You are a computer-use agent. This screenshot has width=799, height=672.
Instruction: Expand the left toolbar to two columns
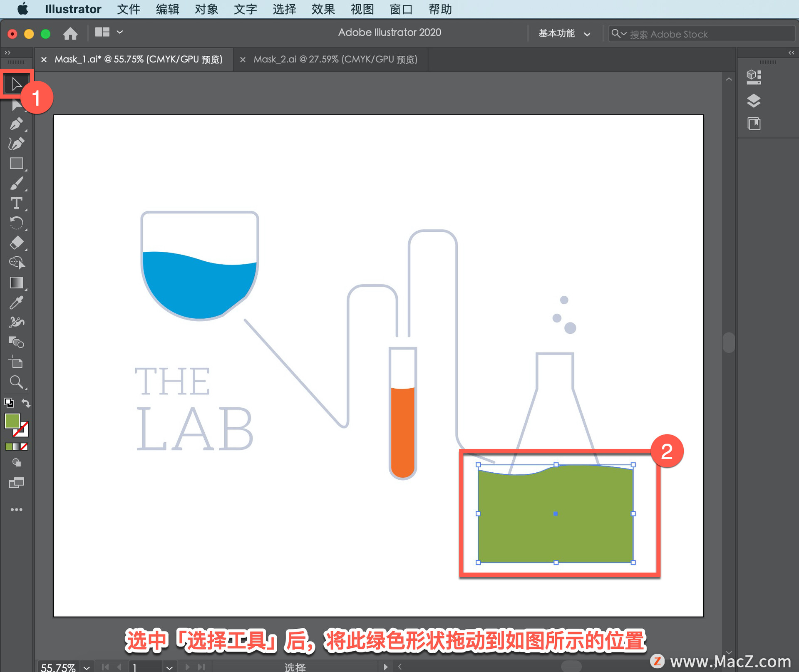7,52
